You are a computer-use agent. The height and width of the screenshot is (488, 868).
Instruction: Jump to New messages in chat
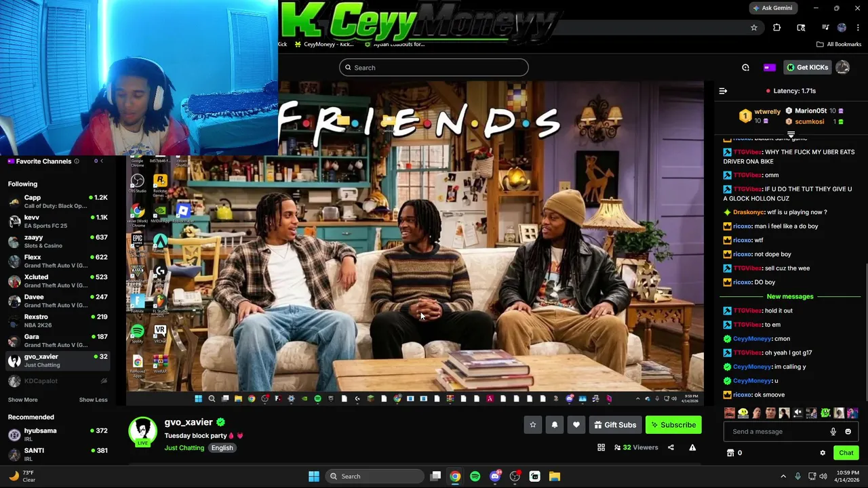pyautogui.click(x=789, y=296)
